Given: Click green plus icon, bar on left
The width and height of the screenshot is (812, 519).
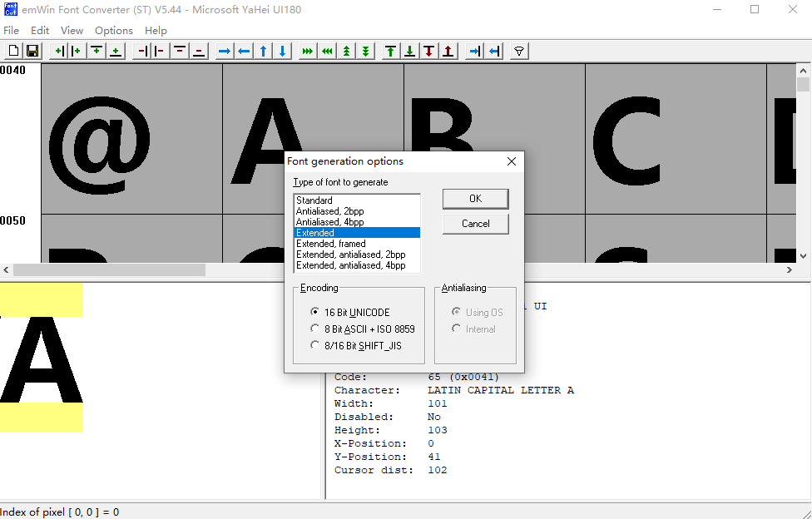Looking at the screenshot, I should point(77,51).
